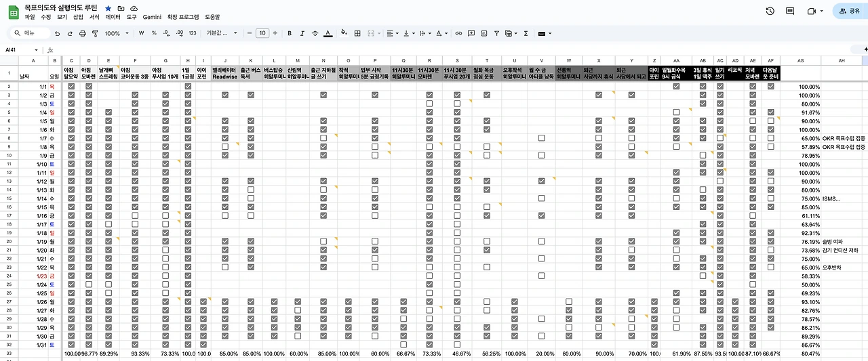Click the font size input field
This screenshot has width=868, height=361.
click(262, 33)
